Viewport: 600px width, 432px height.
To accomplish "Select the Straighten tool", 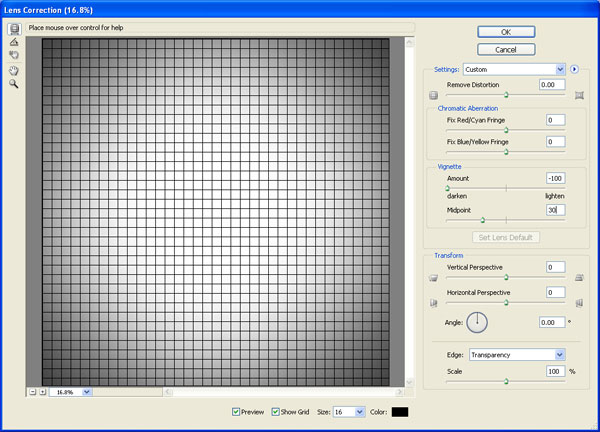I will [x=14, y=43].
